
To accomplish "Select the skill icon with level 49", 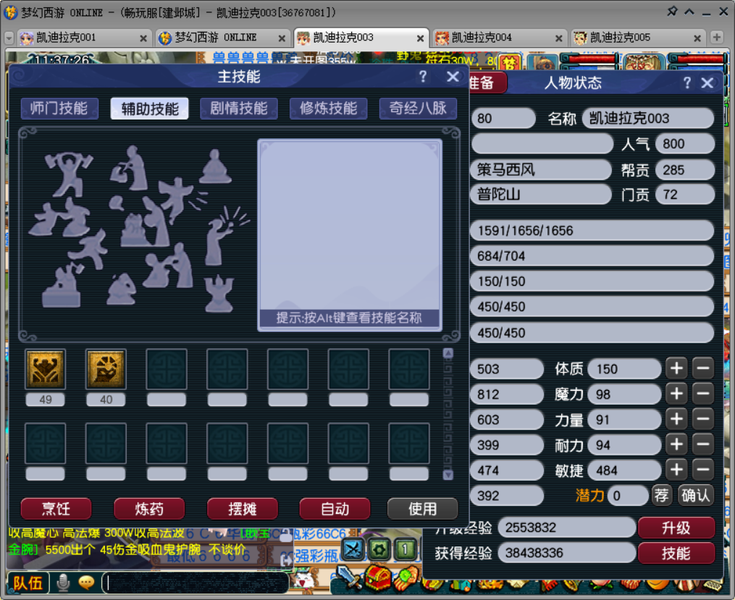I will point(45,369).
